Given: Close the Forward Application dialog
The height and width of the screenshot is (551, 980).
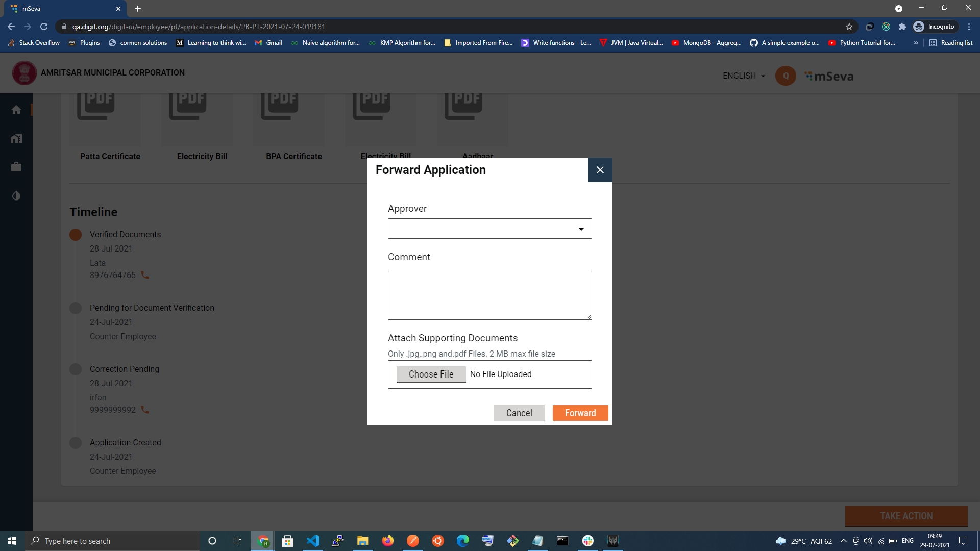Looking at the screenshot, I should [600, 170].
